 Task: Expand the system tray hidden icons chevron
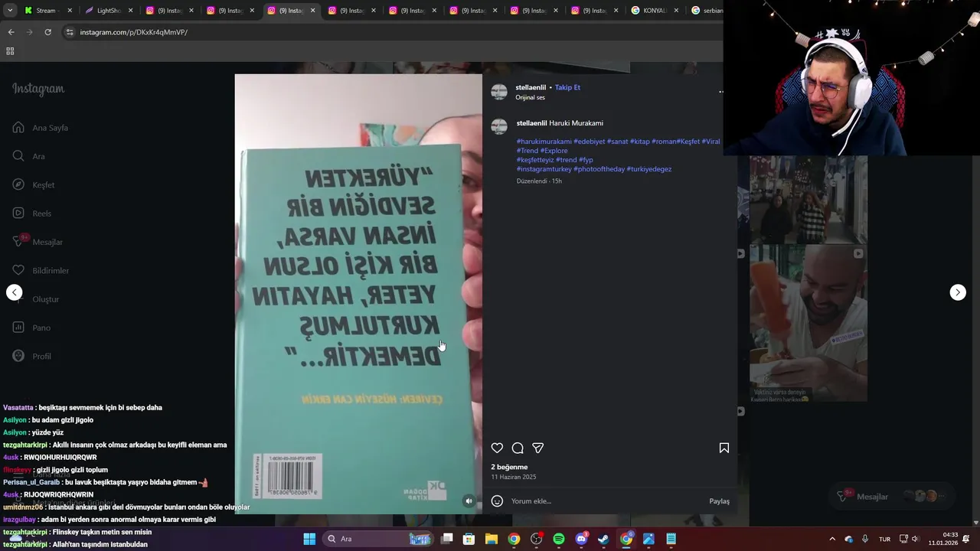click(x=832, y=539)
